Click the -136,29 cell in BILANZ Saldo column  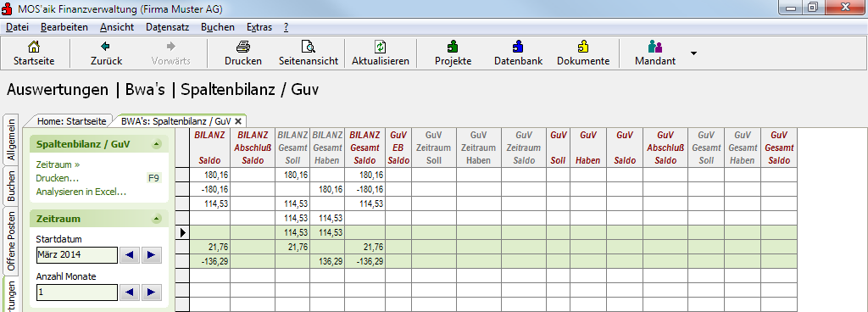210,261
